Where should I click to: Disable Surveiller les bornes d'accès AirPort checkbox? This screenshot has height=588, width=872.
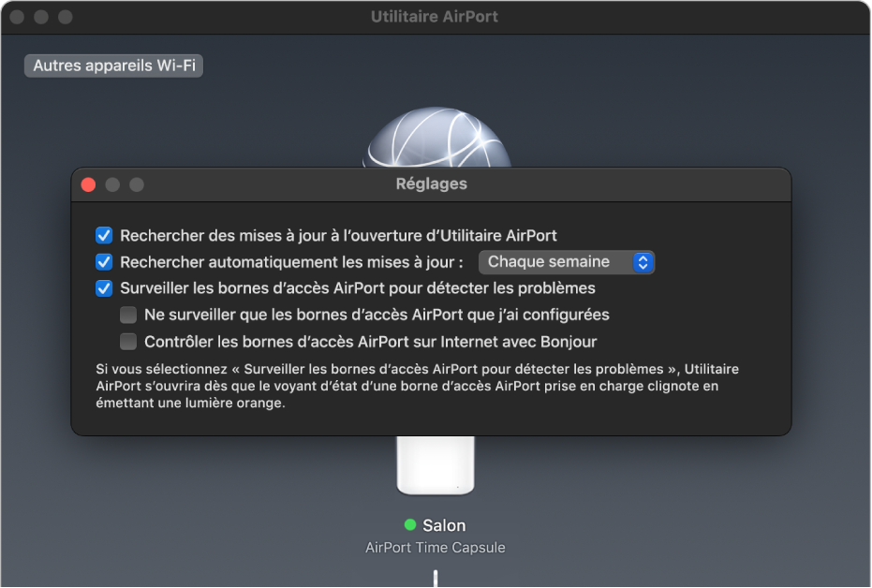pos(104,288)
